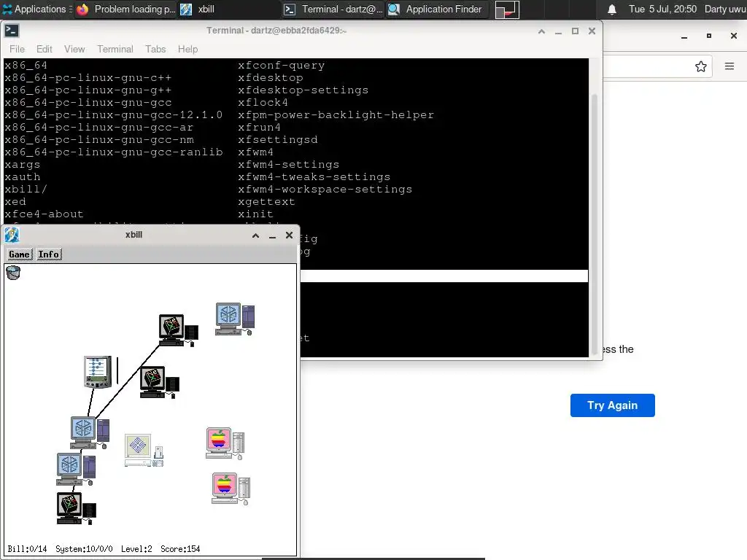Click the pale Sun workstation in xbill
Screen dimensions: 747x560
[x=144, y=450]
